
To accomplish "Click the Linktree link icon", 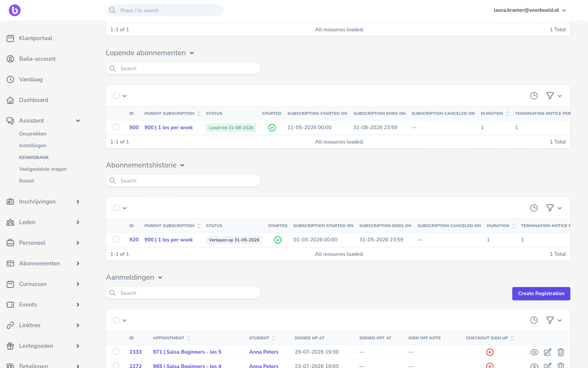I will click(x=10, y=325).
